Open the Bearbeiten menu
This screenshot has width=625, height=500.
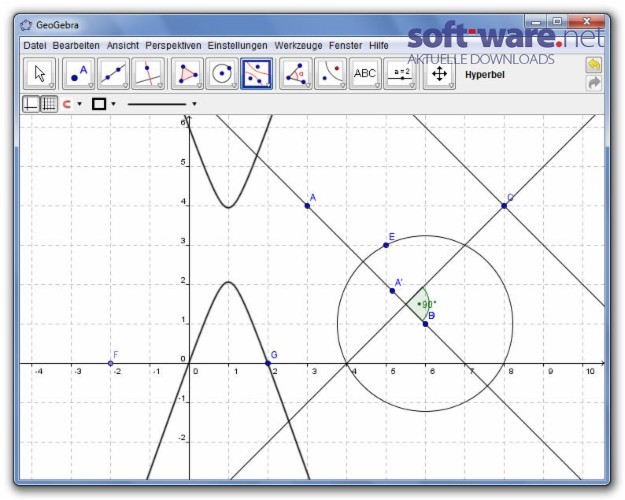(x=76, y=45)
